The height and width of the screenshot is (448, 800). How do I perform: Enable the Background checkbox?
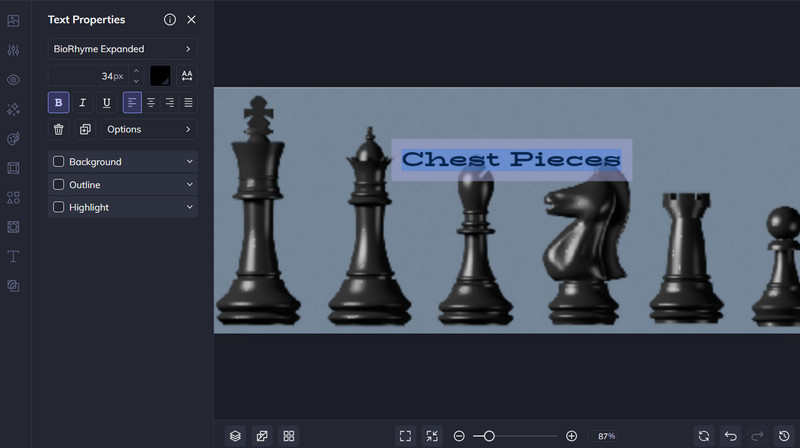pos(59,162)
